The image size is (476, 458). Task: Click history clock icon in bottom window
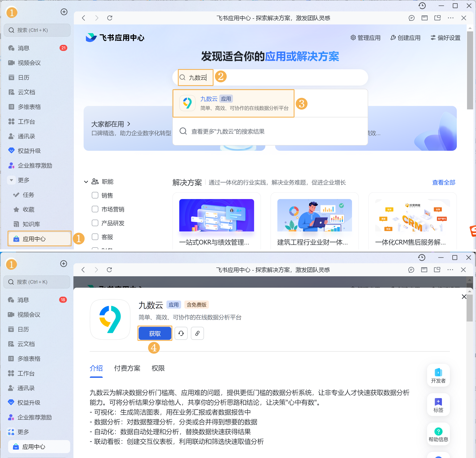coord(422,257)
